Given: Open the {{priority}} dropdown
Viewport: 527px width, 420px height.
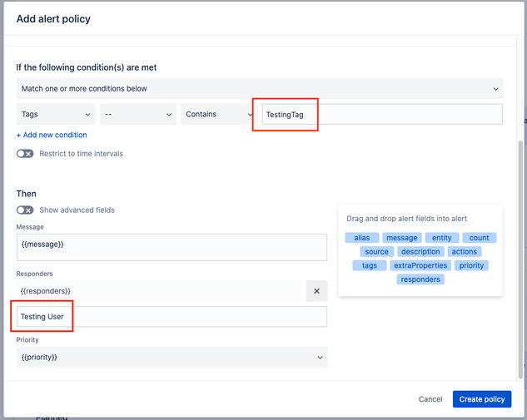Looking at the screenshot, I should click(x=172, y=357).
